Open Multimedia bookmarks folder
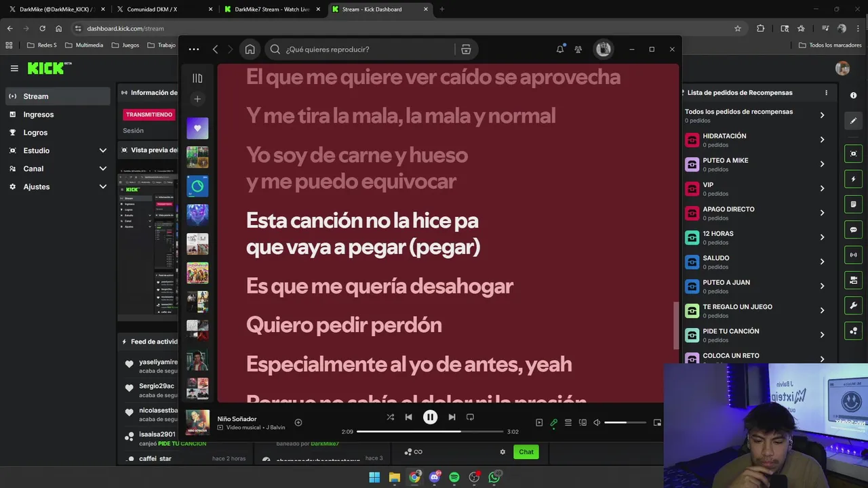Viewport: 868px width, 488px height. pos(84,45)
